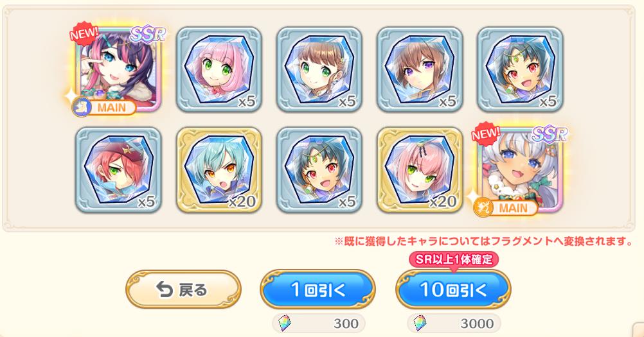Tap the 300 gem cost indicator
Viewport: 644px width, 337px height.
click(319, 324)
